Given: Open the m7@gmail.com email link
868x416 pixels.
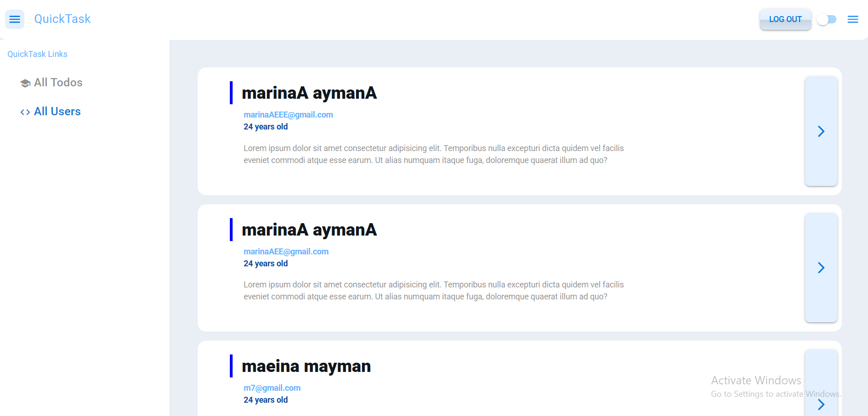Looking at the screenshot, I should (272, 388).
